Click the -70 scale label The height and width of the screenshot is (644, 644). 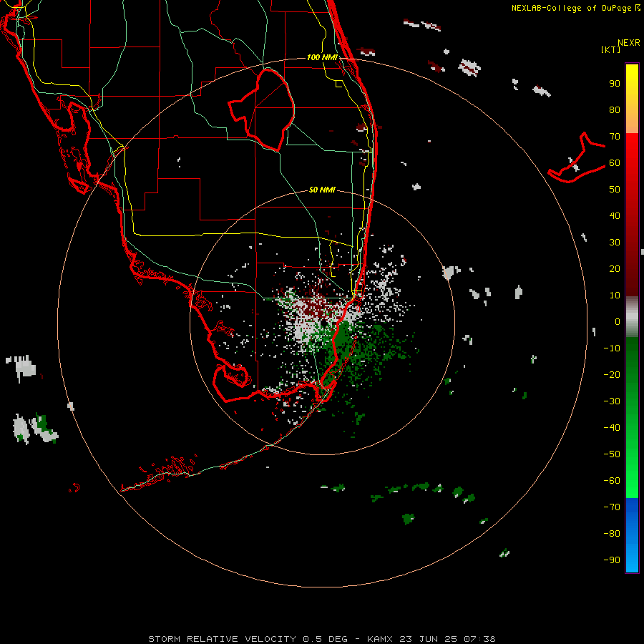(x=612, y=507)
